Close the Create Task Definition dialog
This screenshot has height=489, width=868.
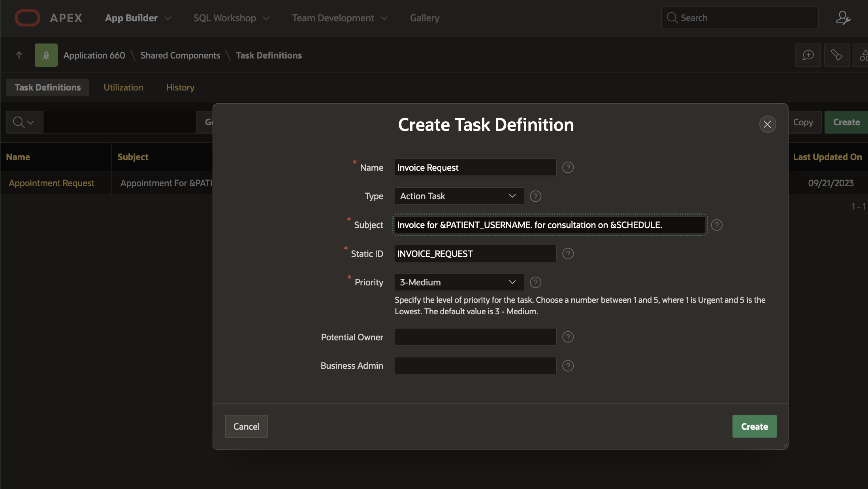click(767, 125)
